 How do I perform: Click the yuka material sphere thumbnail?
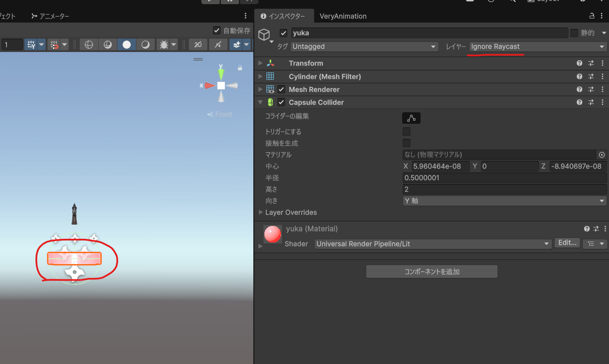coord(272,234)
